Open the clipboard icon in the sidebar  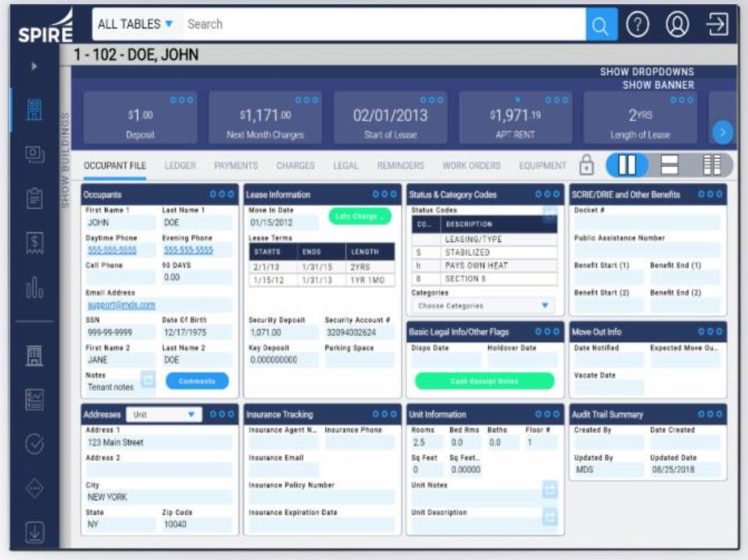35,199
